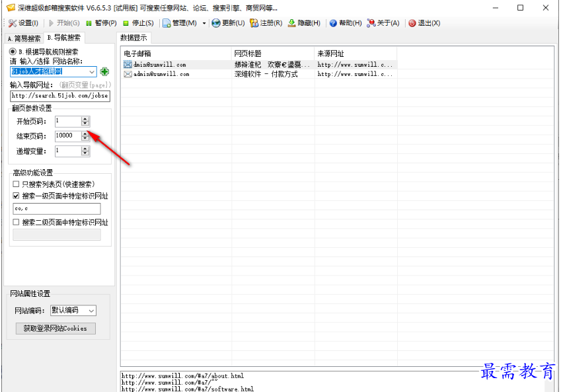The width and height of the screenshot is (561, 392).
Task: Click the navigation URL input field
Action: point(59,96)
